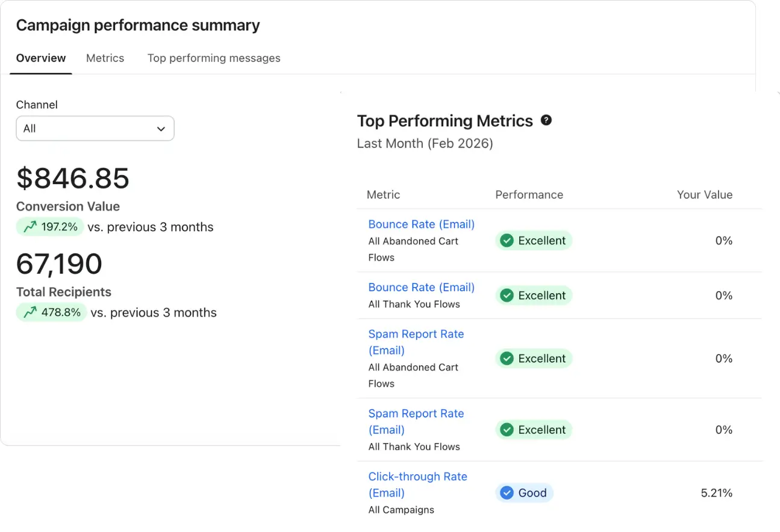The width and height of the screenshot is (780, 532).
Task: Open the Channel dropdown set to All
Action: click(95, 128)
